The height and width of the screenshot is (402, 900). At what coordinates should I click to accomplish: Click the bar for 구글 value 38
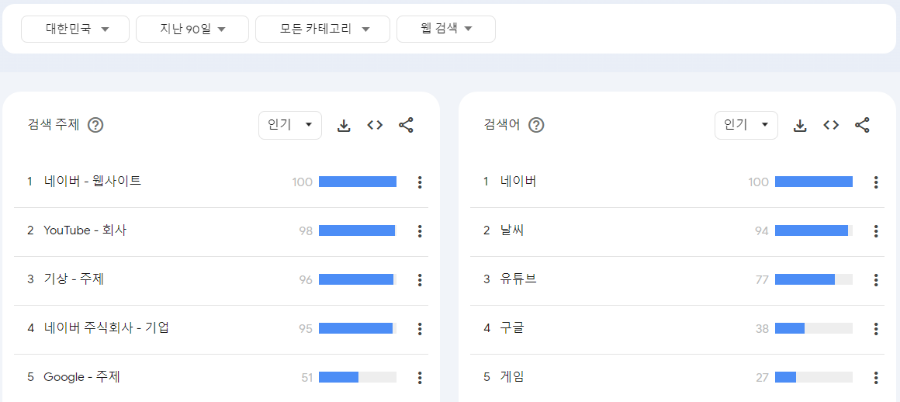coord(814,328)
